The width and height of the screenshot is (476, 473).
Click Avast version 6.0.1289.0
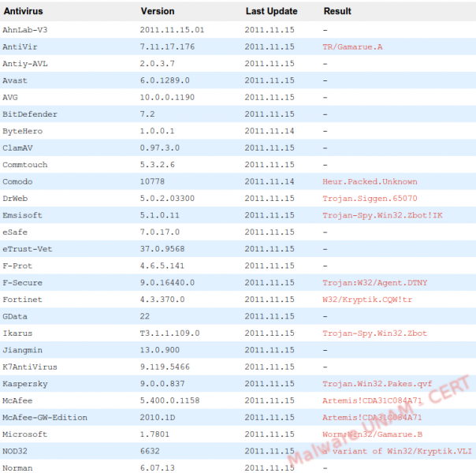point(165,80)
